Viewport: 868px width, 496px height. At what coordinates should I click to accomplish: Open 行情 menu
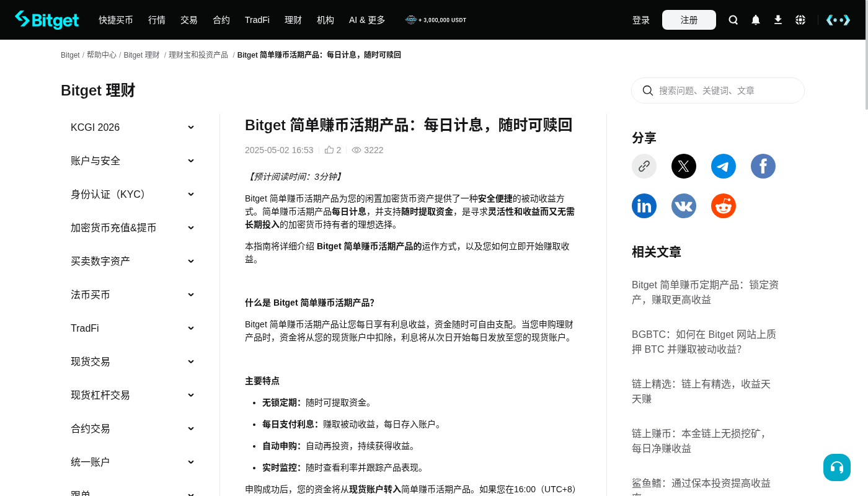pyautogui.click(x=157, y=20)
